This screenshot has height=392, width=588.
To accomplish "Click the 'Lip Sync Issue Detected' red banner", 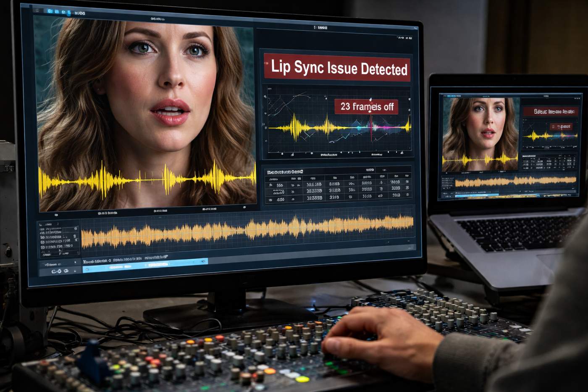I will click(x=337, y=67).
